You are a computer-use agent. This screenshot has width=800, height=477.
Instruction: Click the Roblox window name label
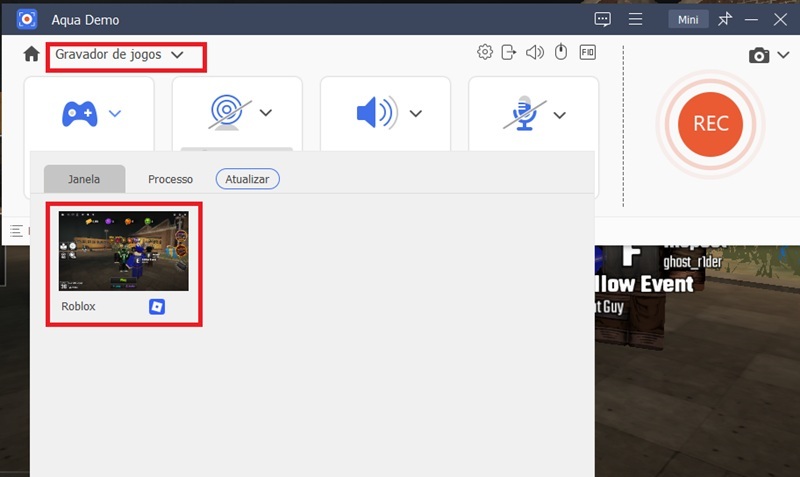point(79,306)
